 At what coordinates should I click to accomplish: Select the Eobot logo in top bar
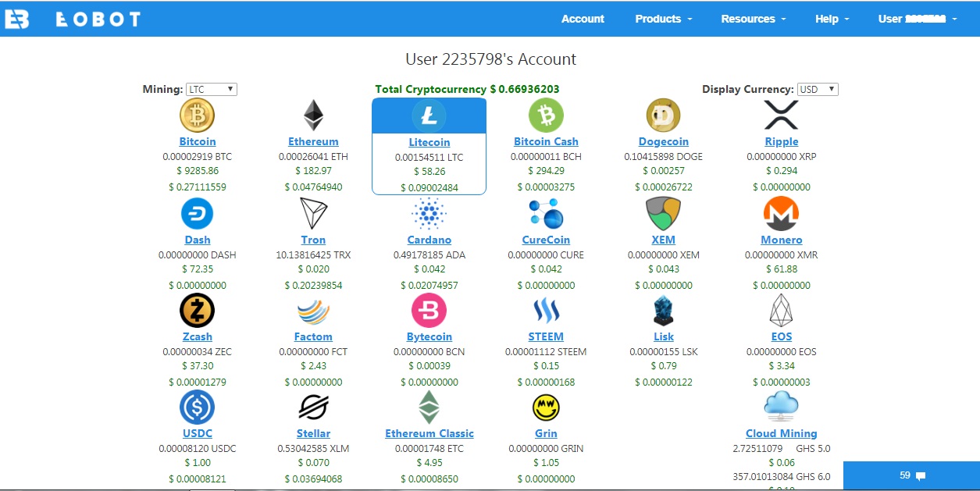coord(81,18)
